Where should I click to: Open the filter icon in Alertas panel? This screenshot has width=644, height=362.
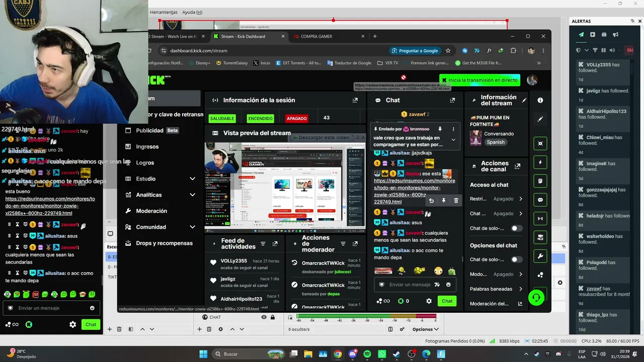pyautogui.click(x=595, y=50)
